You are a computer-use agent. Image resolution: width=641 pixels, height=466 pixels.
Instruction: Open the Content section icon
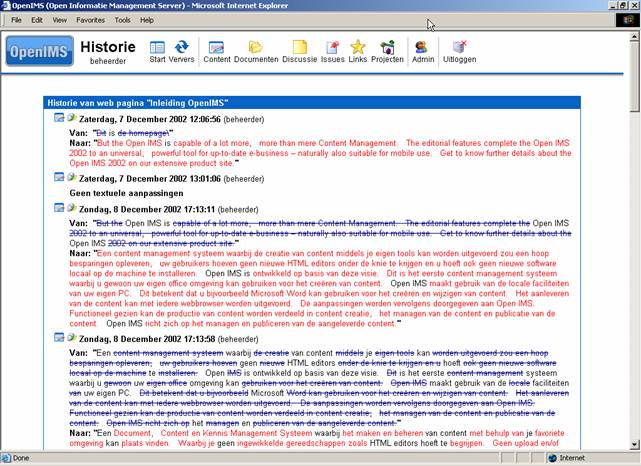(x=216, y=47)
